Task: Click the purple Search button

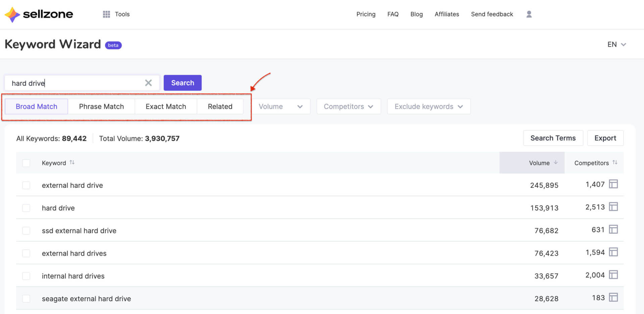Action: (183, 83)
